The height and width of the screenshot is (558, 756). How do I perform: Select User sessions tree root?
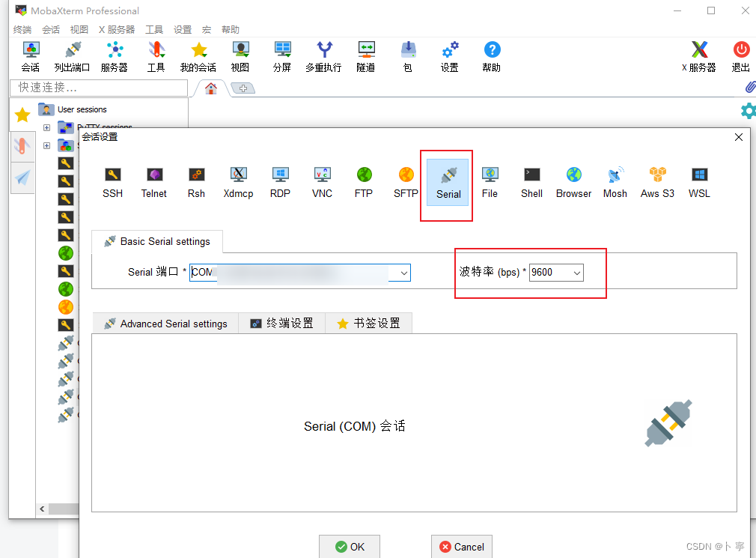pyautogui.click(x=73, y=109)
